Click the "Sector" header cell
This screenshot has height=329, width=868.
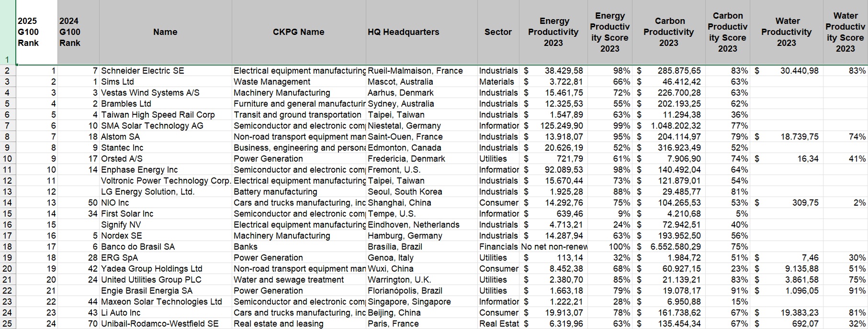coord(498,32)
